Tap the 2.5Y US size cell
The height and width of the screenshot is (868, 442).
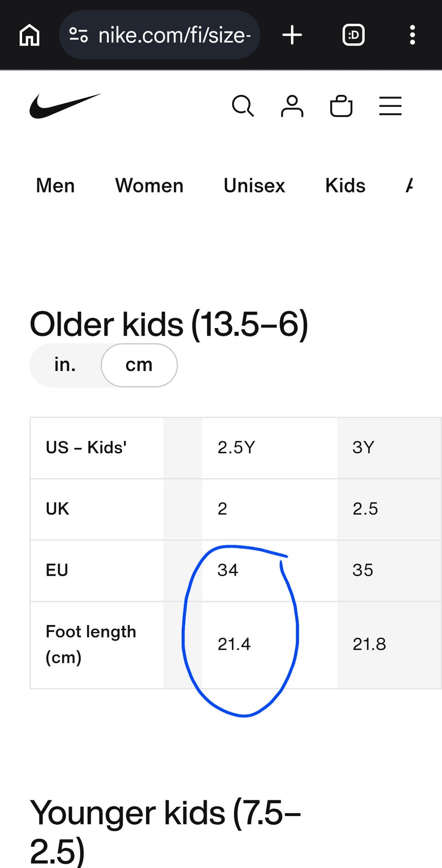pos(269,448)
